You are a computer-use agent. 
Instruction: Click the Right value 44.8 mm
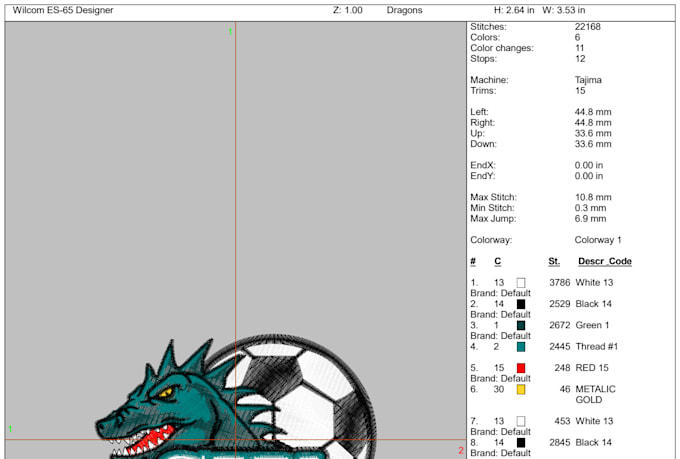[593, 123]
